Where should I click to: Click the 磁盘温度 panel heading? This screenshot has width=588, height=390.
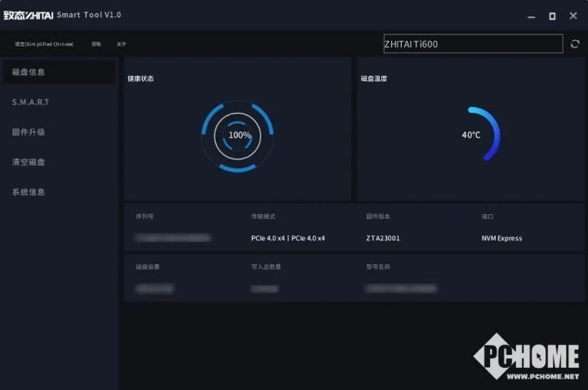(x=374, y=78)
